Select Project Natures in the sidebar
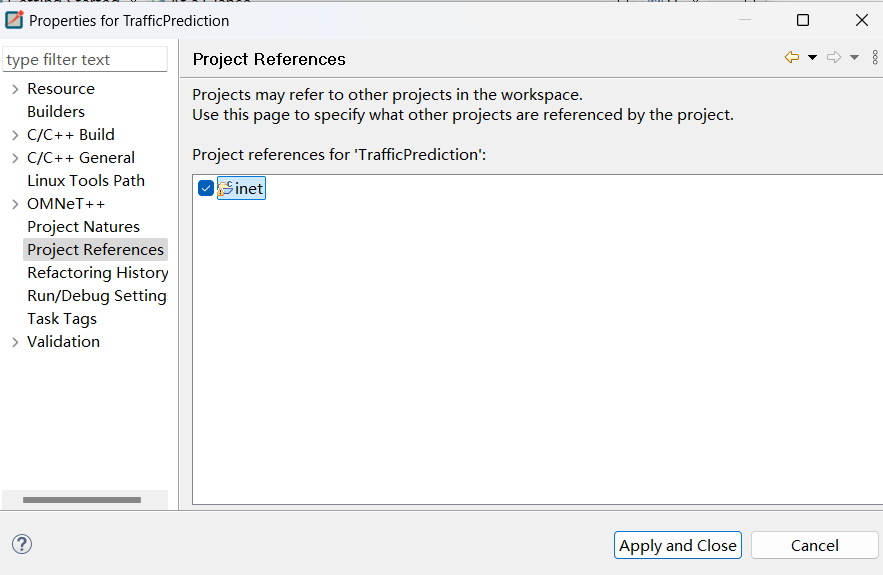883x575 pixels. [83, 227]
